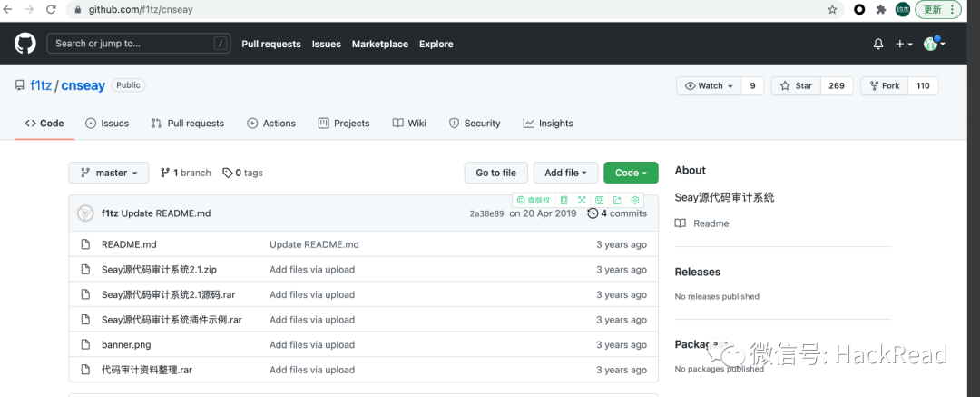View the 1 branch link
Viewport: 980px width, 397px height.
pyautogui.click(x=186, y=173)
